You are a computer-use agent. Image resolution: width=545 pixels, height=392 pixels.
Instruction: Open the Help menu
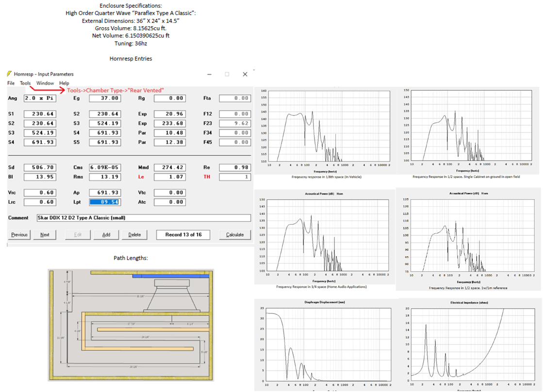[64, 83]
